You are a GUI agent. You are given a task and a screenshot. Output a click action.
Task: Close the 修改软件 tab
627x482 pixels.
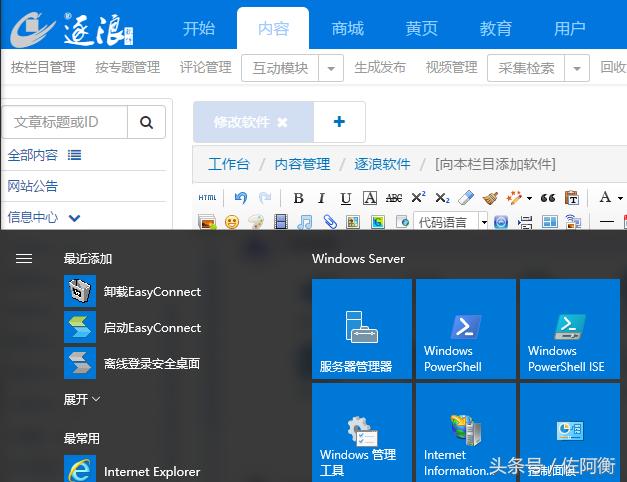282,122
